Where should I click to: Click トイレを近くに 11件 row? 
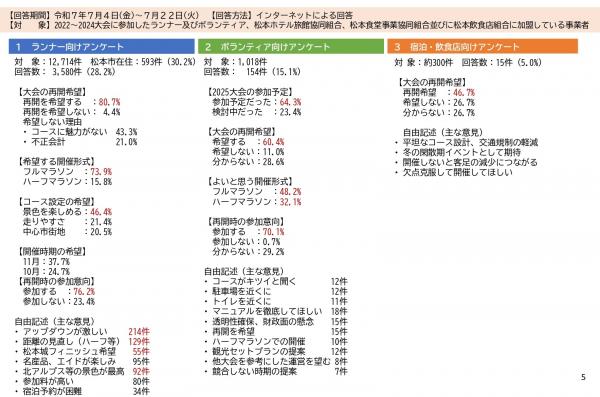tap(276, 302)
